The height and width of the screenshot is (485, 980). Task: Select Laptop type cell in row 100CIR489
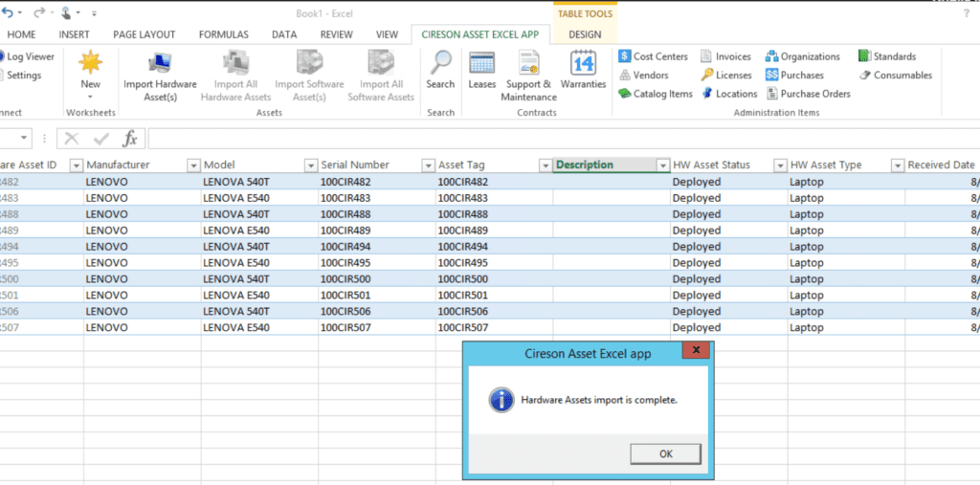(x=846, y=231)
